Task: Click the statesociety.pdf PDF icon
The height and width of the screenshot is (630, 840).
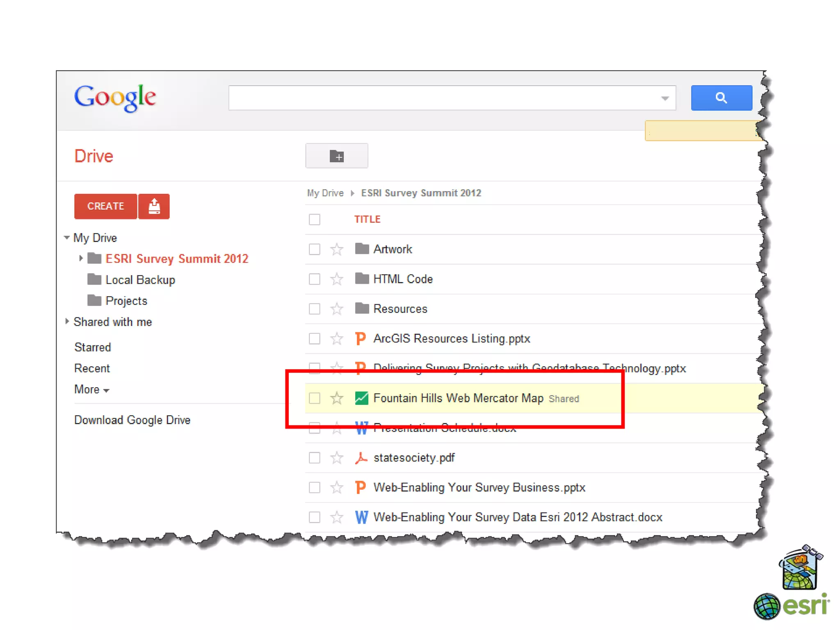Action: [x=361, y=458]
